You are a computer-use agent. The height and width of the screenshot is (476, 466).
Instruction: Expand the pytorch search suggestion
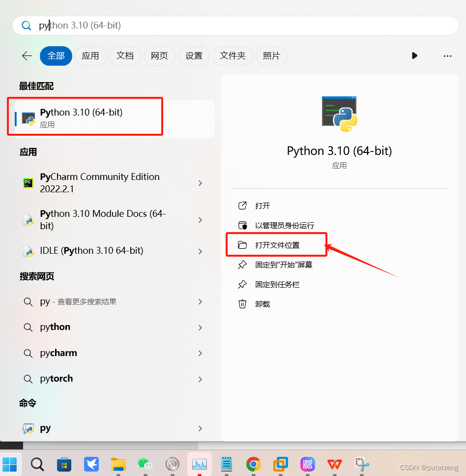pos(56,379)
